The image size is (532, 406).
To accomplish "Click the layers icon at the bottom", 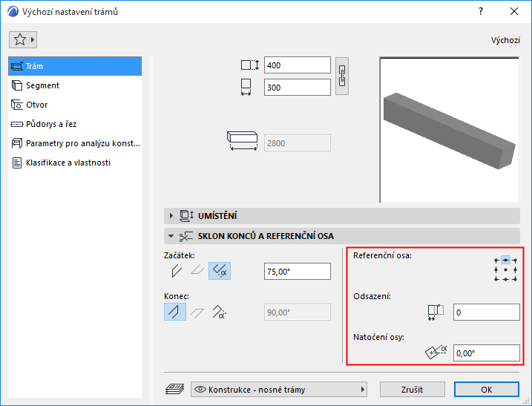I will 174,389.
